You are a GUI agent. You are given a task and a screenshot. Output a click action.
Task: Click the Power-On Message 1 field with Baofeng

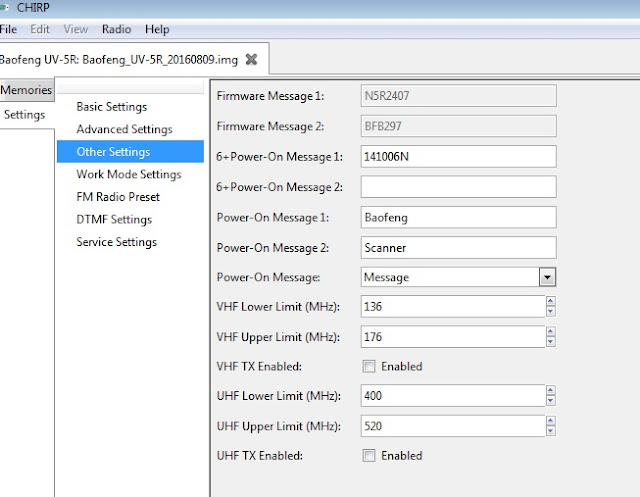[x=458, y=217]
